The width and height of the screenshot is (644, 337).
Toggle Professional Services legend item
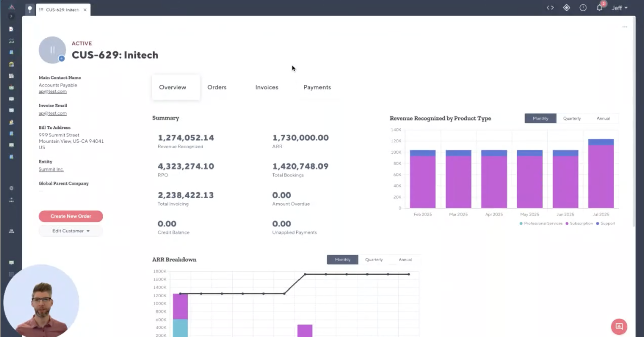[x=541, y=223]
